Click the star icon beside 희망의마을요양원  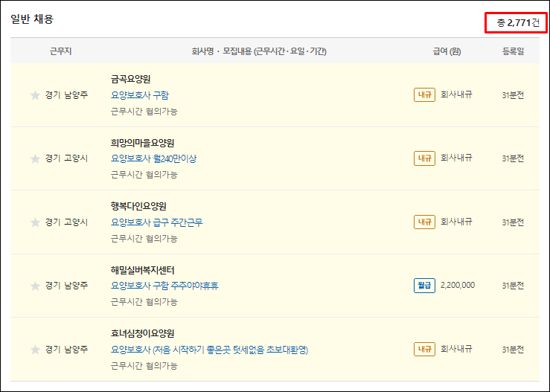[34, 159]
